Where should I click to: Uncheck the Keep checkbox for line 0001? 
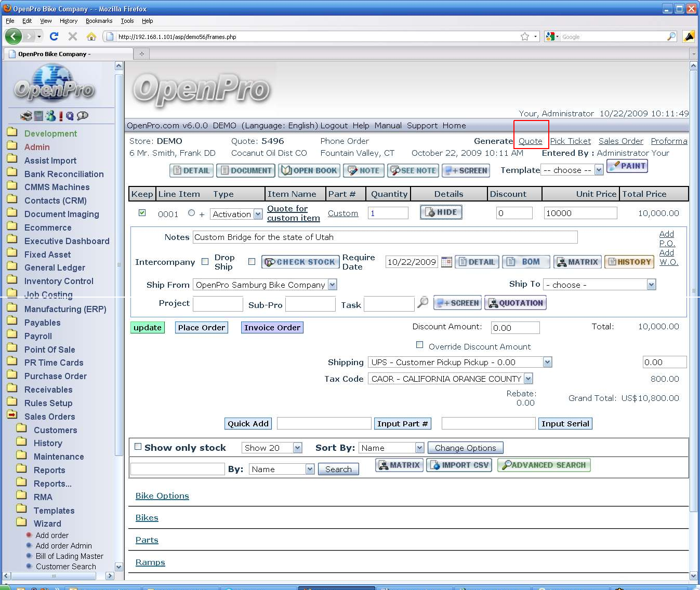click(x=142, y=213)
